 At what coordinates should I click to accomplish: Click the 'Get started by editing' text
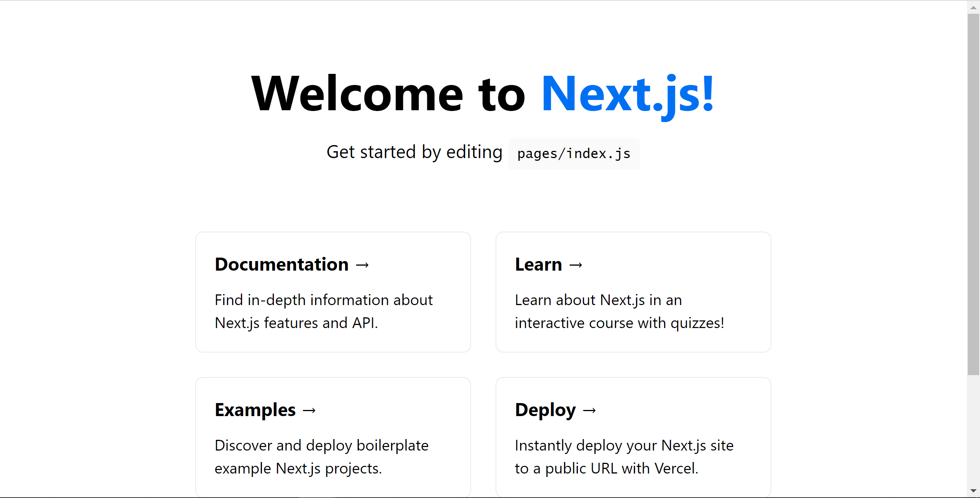click(x=414, y=152)
